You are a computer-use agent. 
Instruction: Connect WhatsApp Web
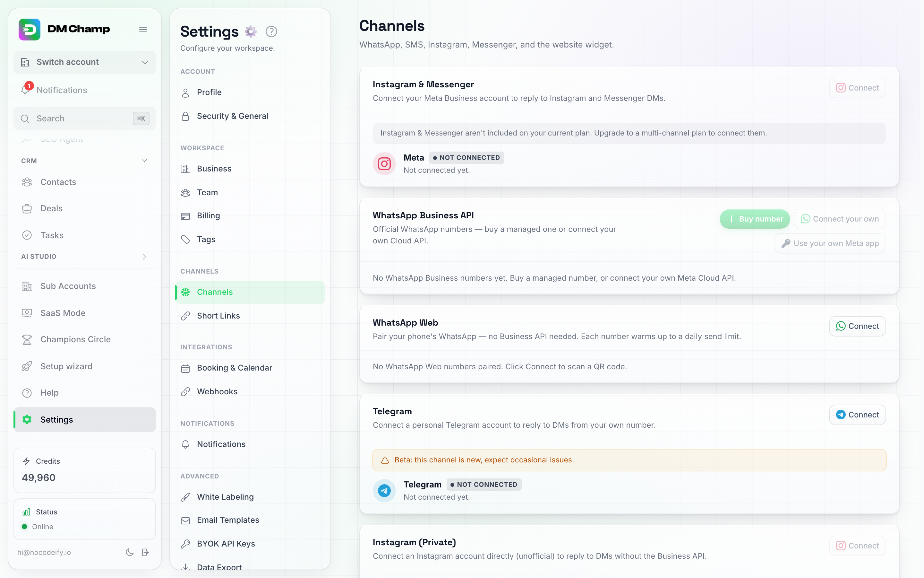857,326
